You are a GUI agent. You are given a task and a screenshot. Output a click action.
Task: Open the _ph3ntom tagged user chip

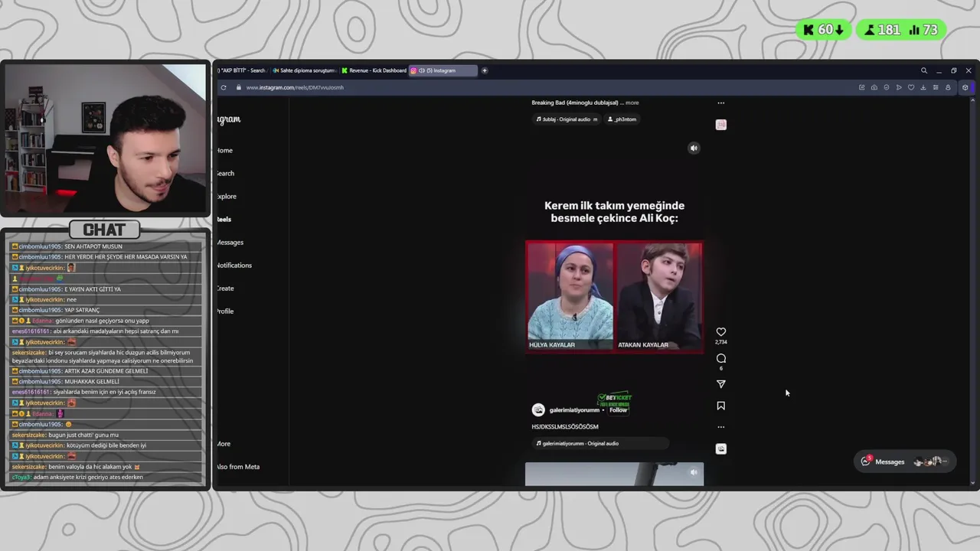(x=622, y=119)
